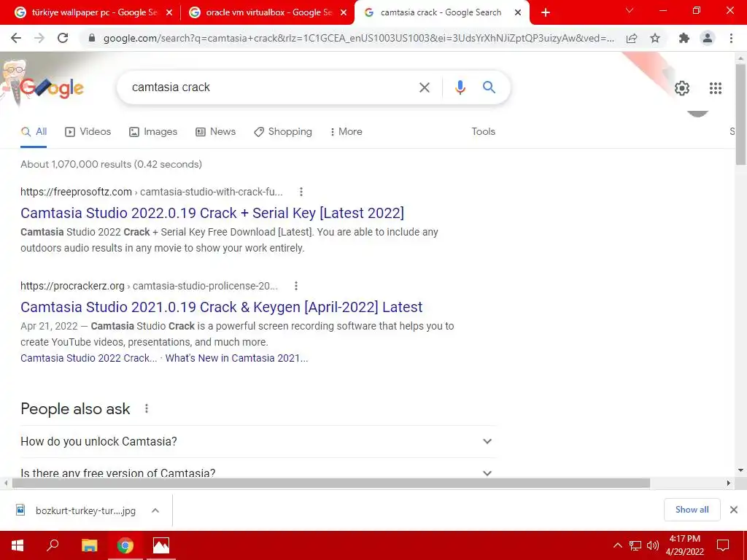Open download item options chevron
Screen dimensions: 747x560
coord(155,510)
